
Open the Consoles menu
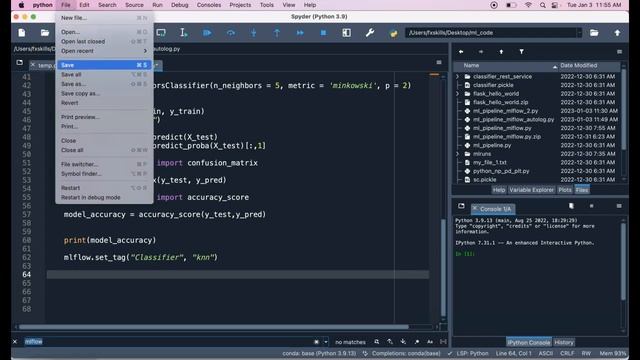209,5
